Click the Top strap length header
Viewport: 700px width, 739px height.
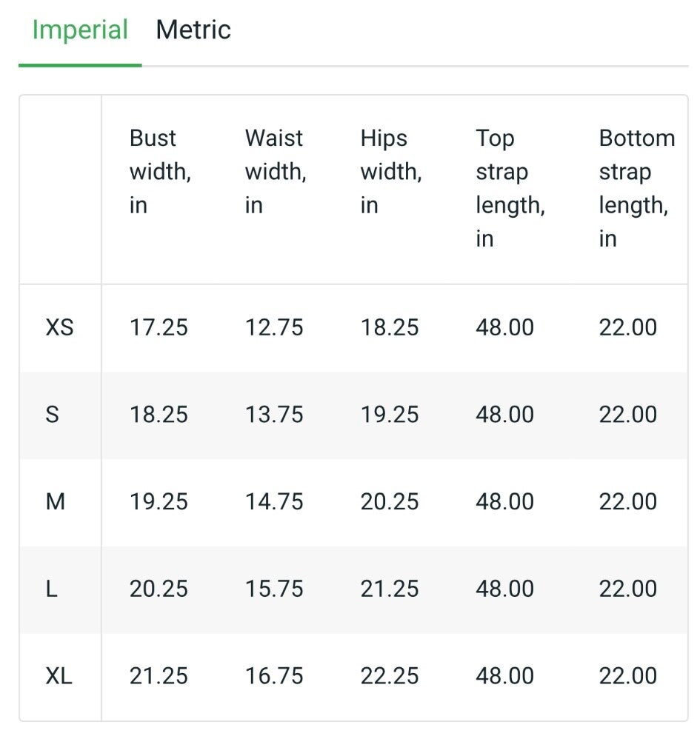(x=510, y=188)
